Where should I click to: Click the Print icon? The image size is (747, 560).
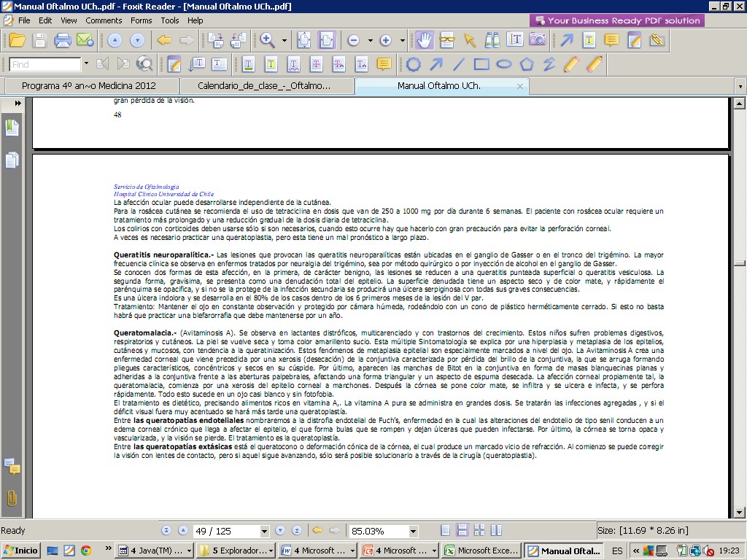click(63, 40)
